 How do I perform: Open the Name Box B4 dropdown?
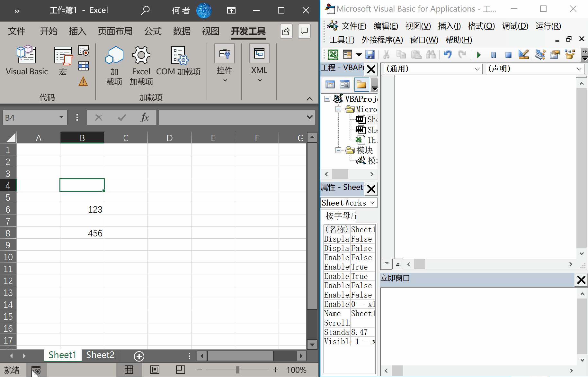61,117
